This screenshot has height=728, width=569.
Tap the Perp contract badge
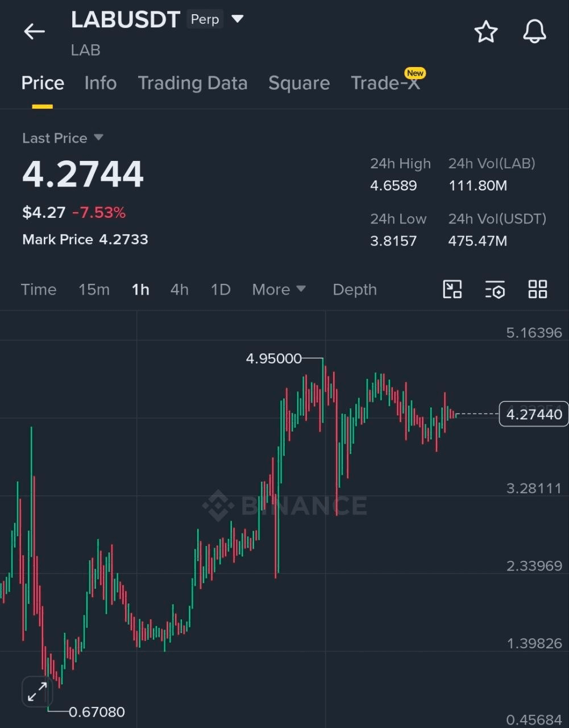205,19
